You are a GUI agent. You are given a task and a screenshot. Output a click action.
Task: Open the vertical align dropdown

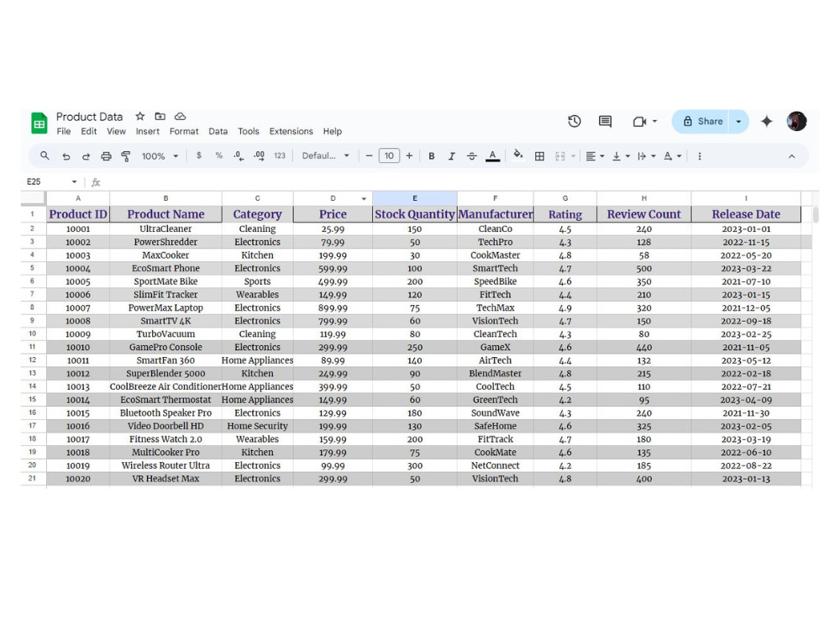tap(621, 156)
